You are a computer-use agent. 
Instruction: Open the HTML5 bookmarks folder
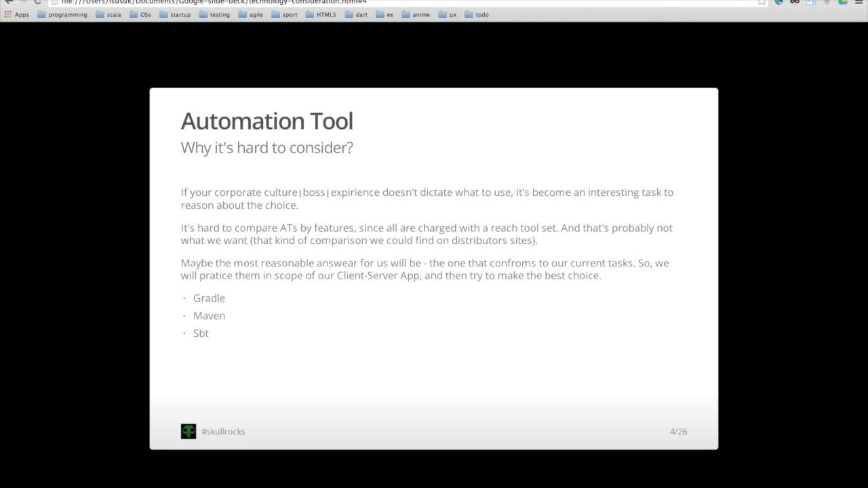point(321,14)
